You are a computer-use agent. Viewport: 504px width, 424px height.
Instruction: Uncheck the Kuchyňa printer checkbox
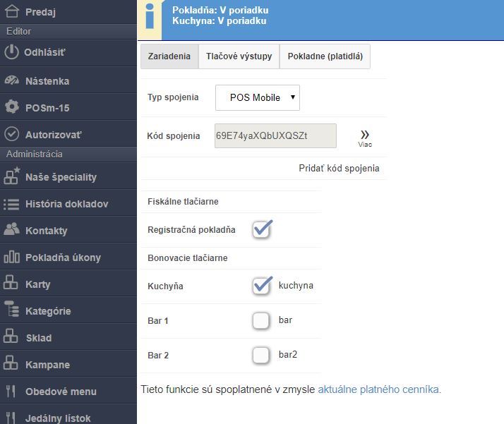262,286
